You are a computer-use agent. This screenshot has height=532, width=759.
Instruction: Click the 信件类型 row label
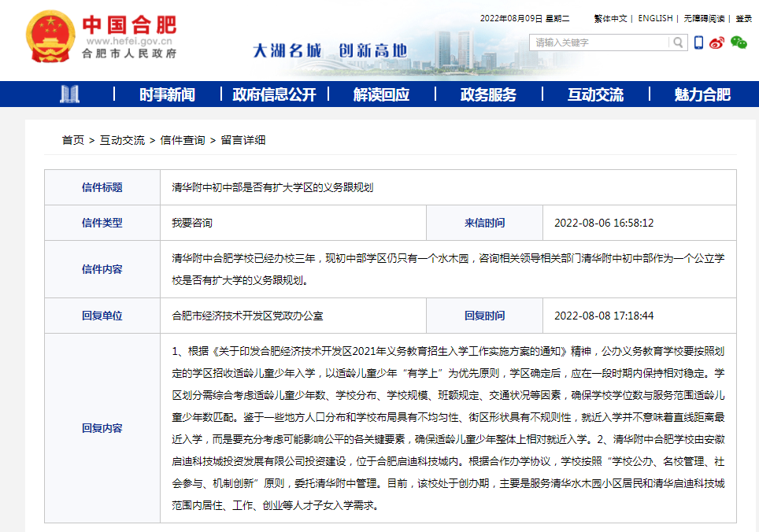tap(102, 223)
